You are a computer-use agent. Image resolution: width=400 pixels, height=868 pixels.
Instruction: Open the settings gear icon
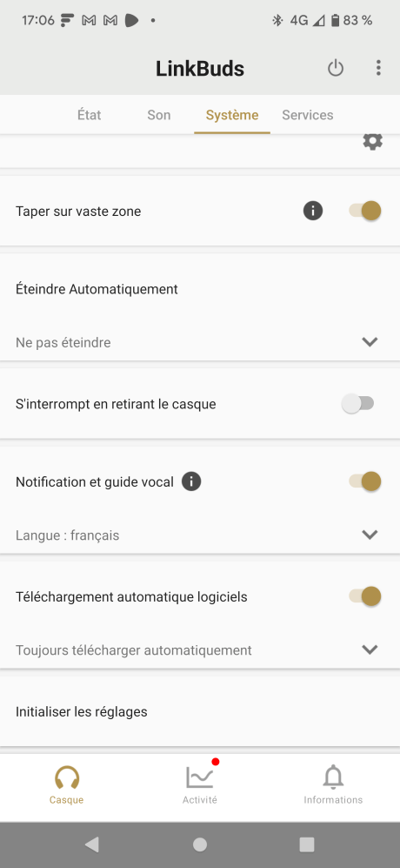(372, 141)
